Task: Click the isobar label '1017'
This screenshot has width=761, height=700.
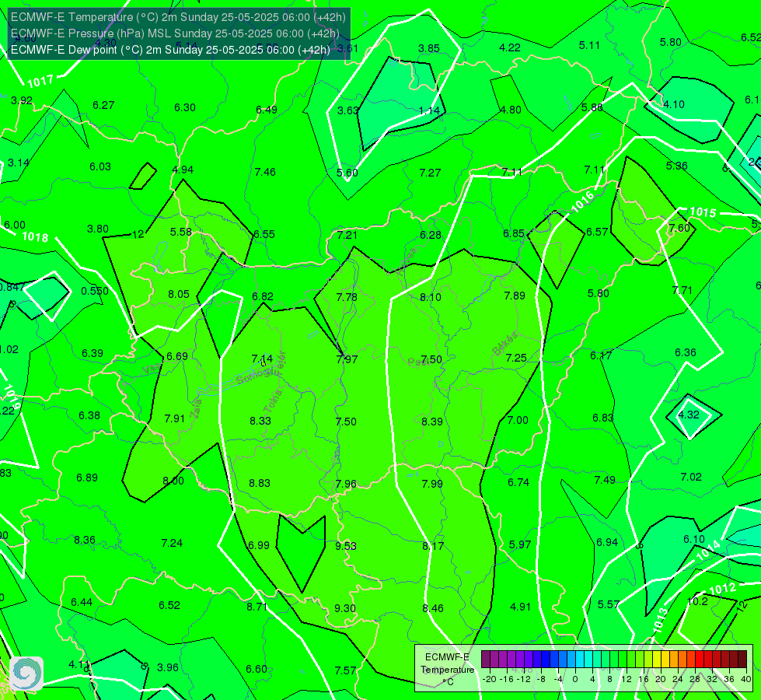Action: (x=40, y=81)
